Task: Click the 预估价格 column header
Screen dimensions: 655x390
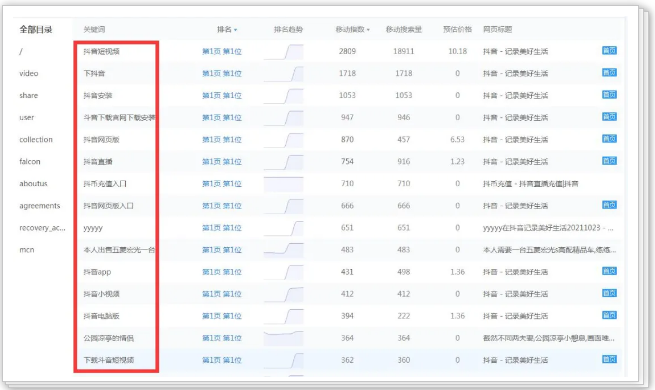Action: 457,29
